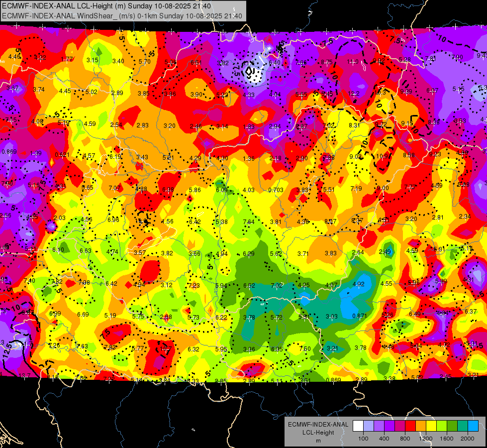Click the '5.72' wind shear value
Image resolution: width=487 pixels, height=448 pixels.
(277, 318)
